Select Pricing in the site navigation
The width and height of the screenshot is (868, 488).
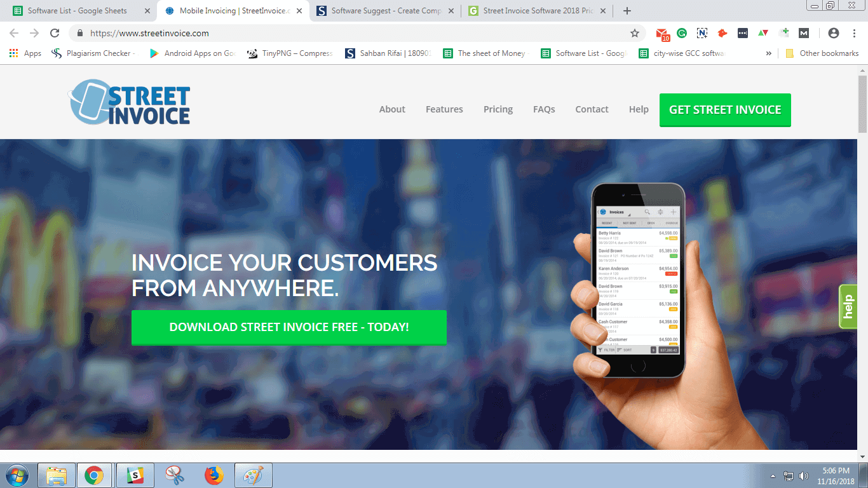point(498,109)
